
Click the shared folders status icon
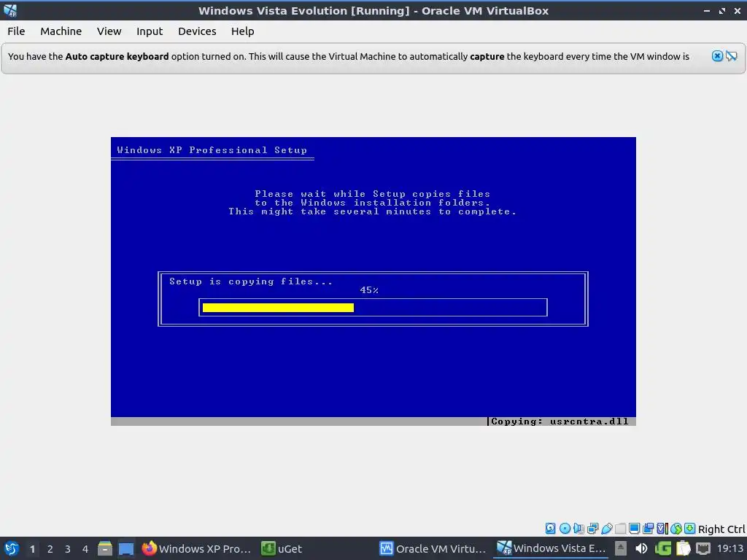coord(620,529)
